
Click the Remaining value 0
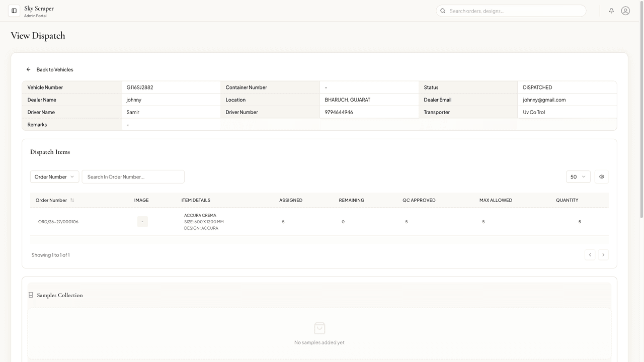(x=343, y=222)
